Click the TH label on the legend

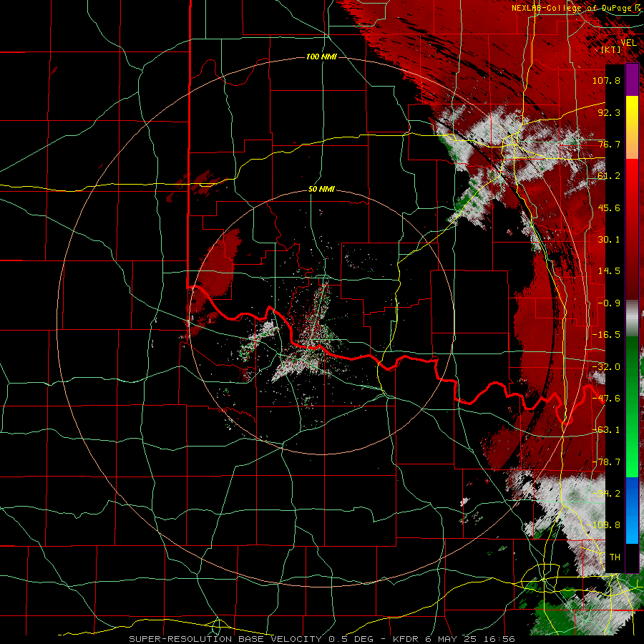click(x=615, y=557)
